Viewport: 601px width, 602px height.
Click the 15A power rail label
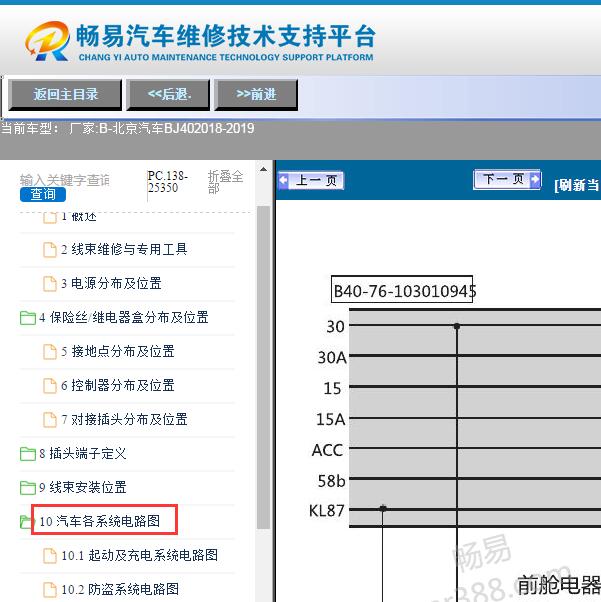pos(331,419)
